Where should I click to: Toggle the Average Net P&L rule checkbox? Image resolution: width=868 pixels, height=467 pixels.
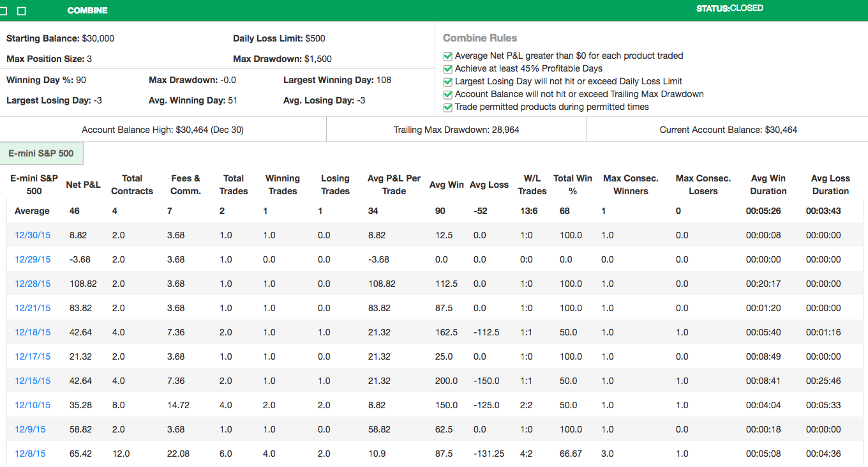[x=447, y=56]
